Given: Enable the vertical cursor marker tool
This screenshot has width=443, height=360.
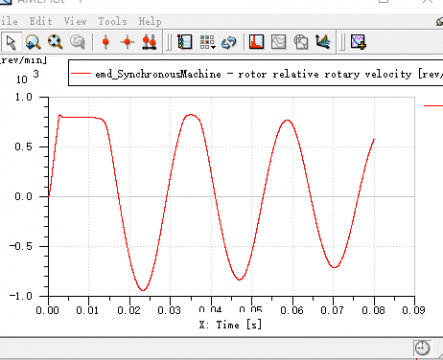Looking at the screenshot, I should pos(106,42).
